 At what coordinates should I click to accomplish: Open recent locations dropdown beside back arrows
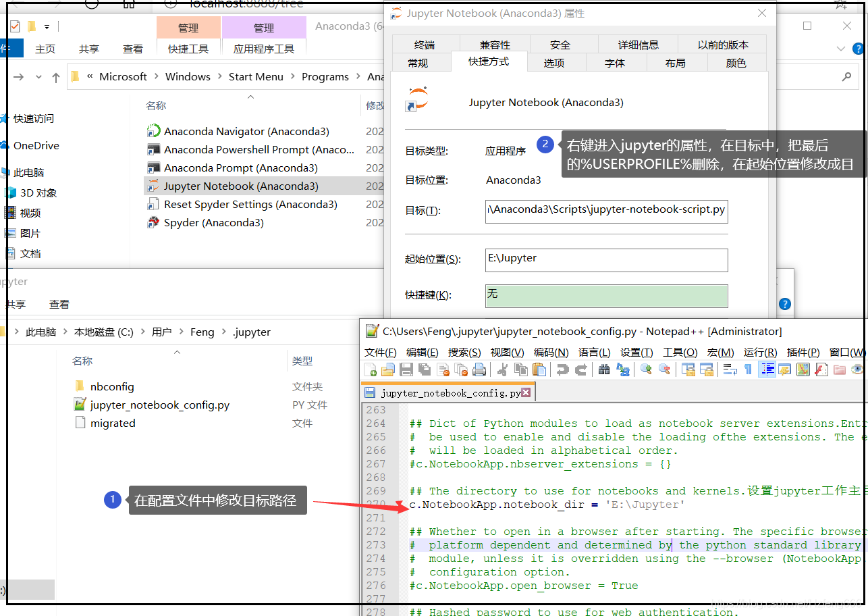click(38, 77)
